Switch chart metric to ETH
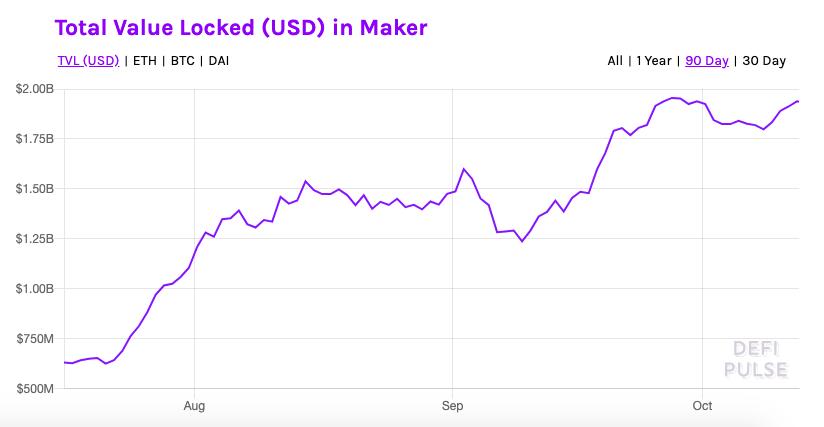Viewport: 824px width, 427px height. [x=145, y=61]
